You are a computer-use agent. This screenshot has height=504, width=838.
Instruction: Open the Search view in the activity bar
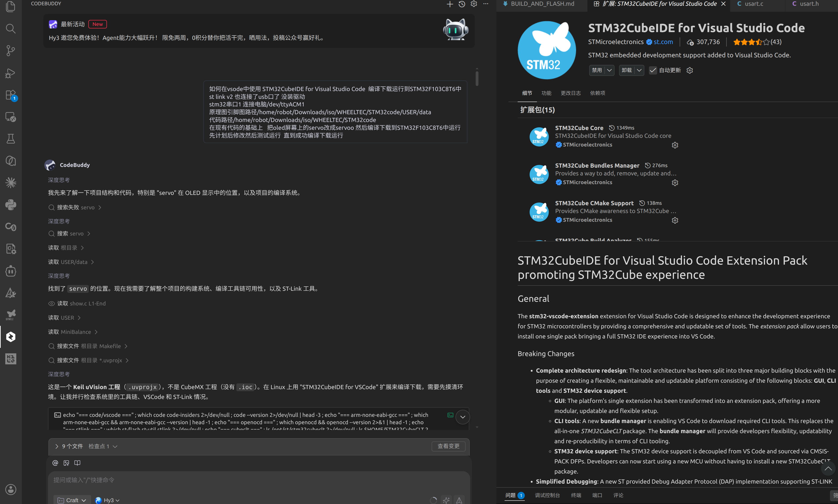(11, 28)
